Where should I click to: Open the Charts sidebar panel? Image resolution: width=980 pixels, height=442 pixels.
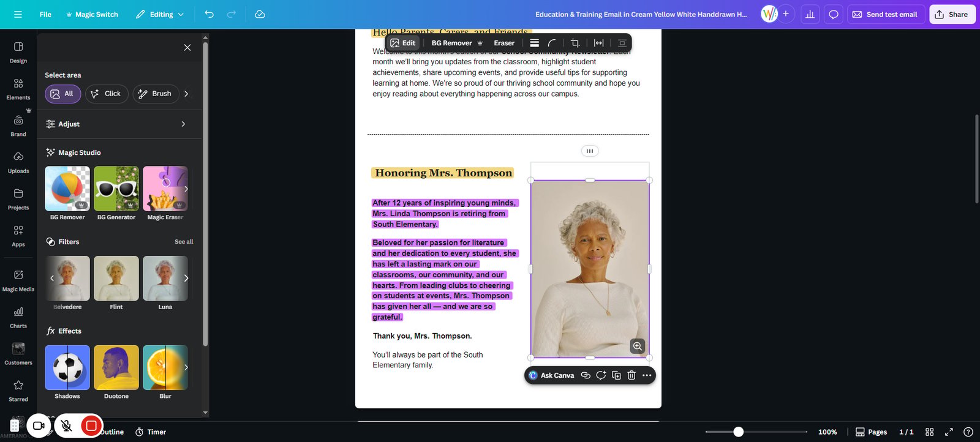[18, 317]
